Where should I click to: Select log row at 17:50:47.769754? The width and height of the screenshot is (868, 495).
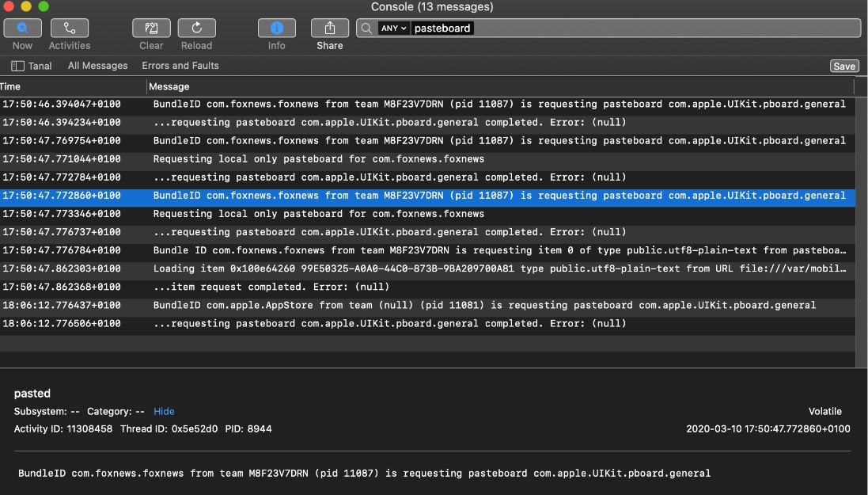427,141
